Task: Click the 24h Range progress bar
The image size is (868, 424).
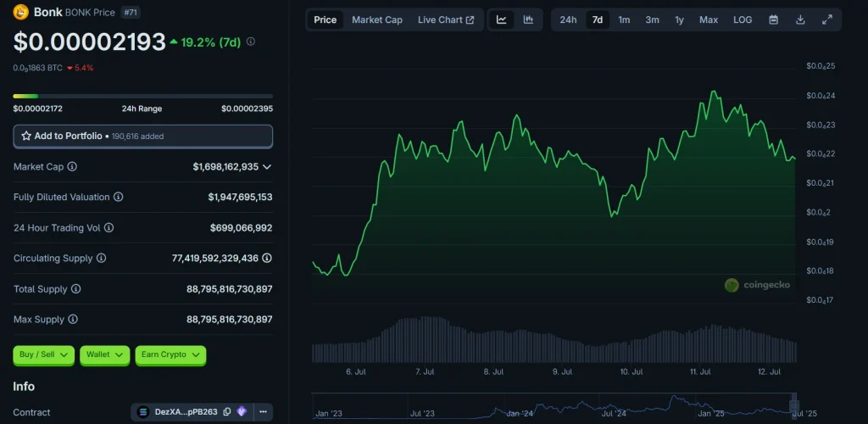Action: [x=142, y=97]
